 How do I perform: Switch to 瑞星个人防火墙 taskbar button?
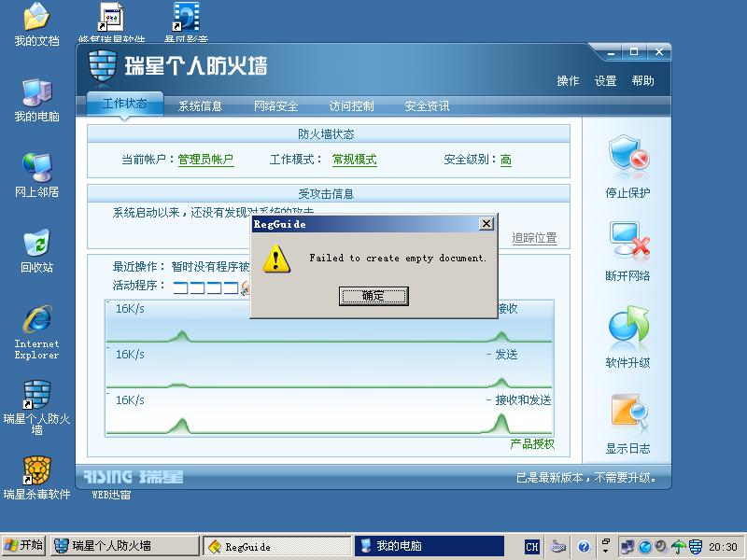pyautogui.click(x=125, y=546)
